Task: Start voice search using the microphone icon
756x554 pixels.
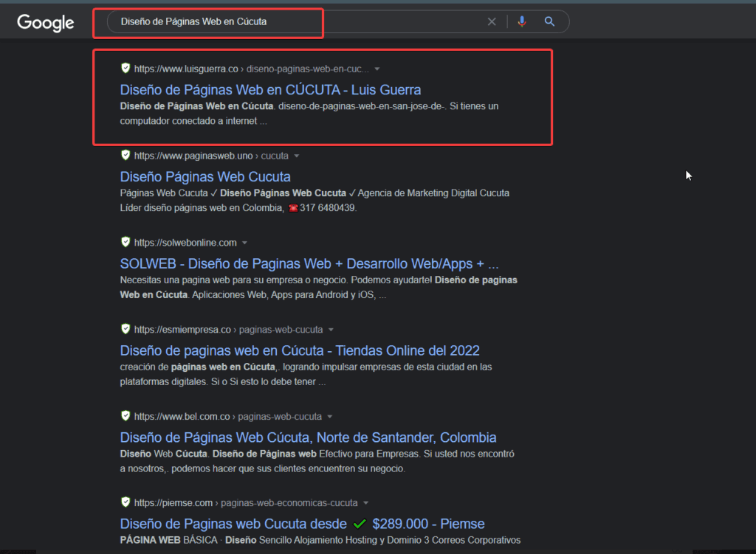Action: [522, 21]
